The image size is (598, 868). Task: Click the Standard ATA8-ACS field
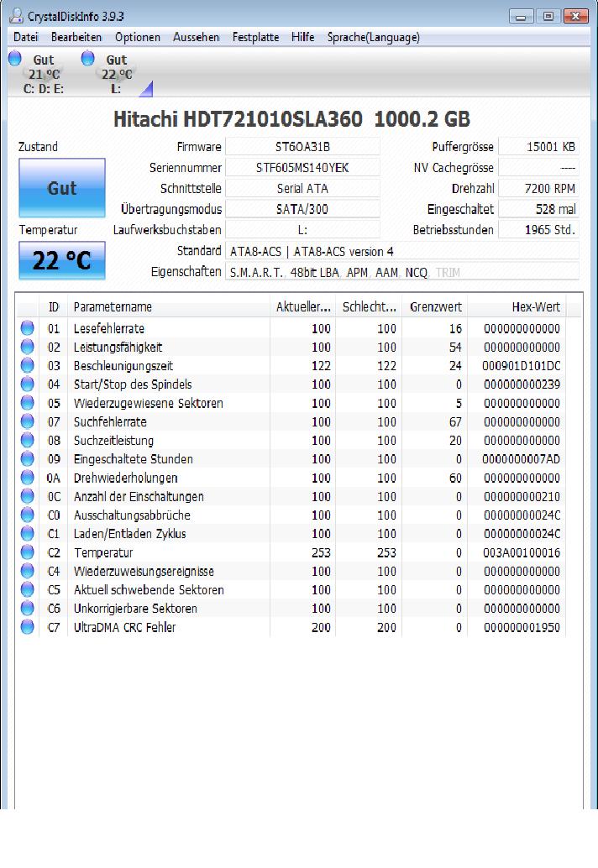coord(402,251)
